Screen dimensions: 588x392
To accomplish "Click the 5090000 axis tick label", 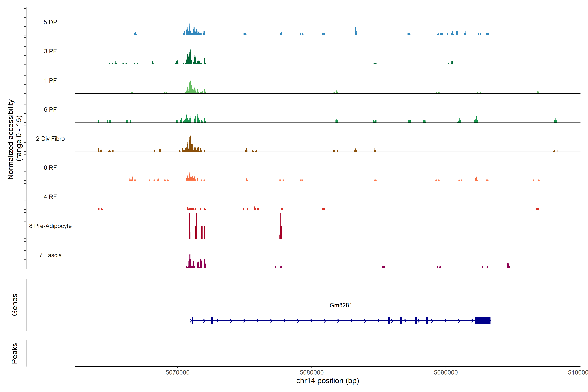I will 446,373.
